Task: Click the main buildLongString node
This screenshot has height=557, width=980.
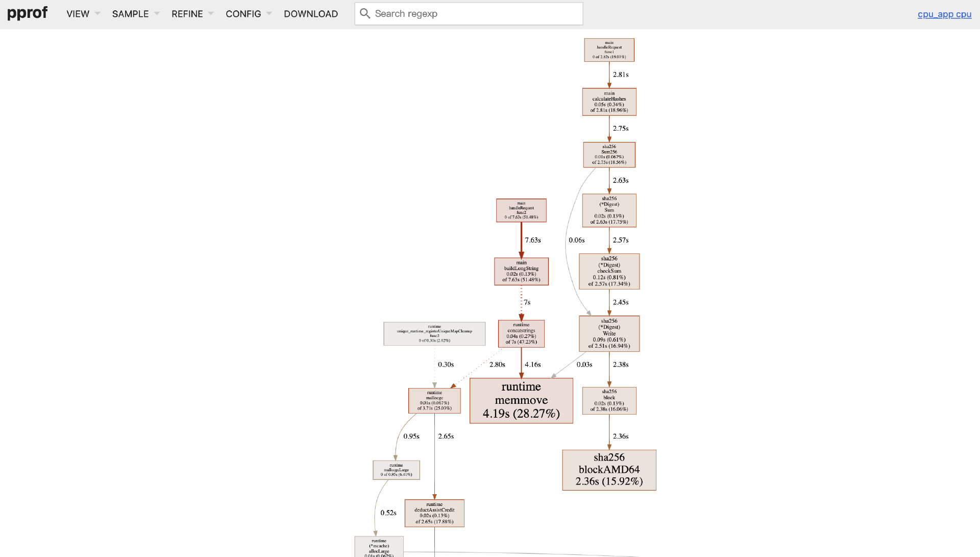Action: [x=521, y=271]
